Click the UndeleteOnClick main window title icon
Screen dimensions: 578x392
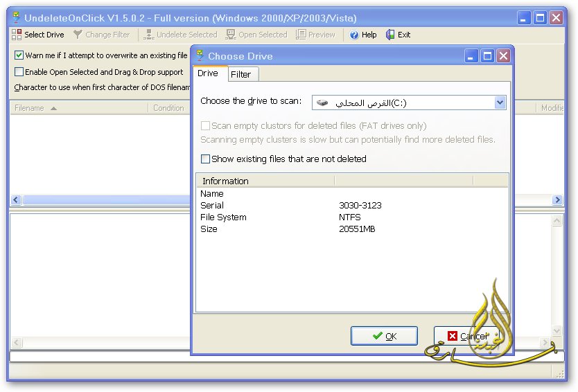click(16, 17)
